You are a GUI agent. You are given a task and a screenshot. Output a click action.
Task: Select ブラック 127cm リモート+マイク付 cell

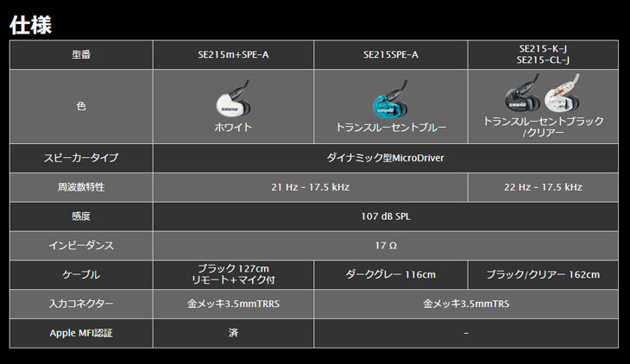(x=233, y=275)
